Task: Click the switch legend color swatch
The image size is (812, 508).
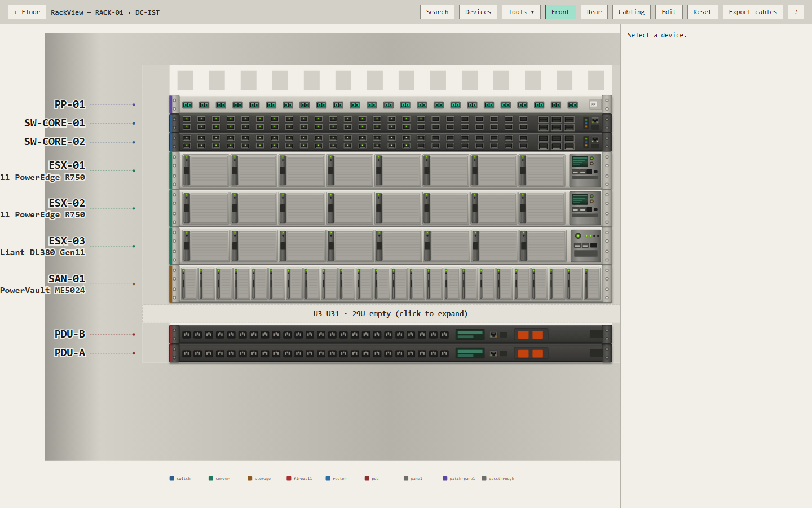Action: pyautogui.click(x=172, y=479)
